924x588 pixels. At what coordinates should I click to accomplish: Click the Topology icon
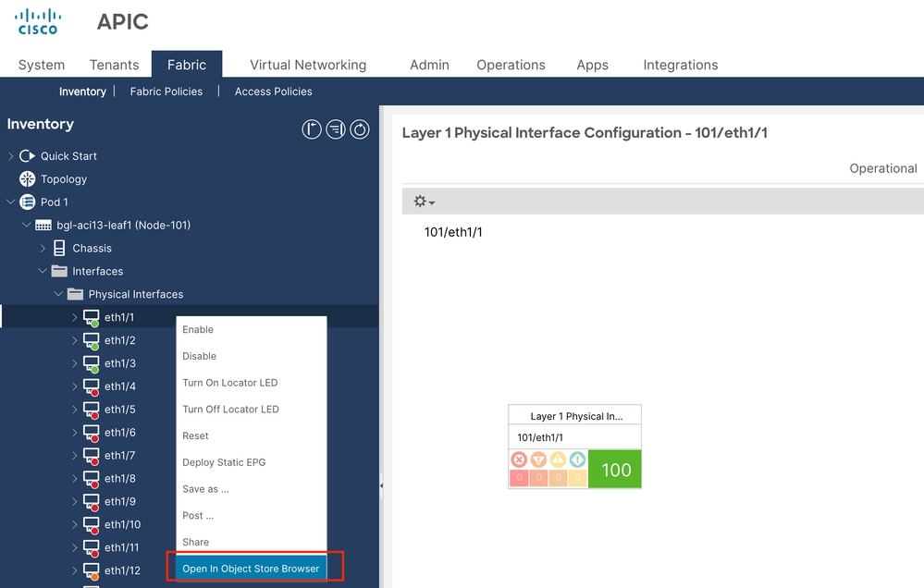[x=27, y=179]
